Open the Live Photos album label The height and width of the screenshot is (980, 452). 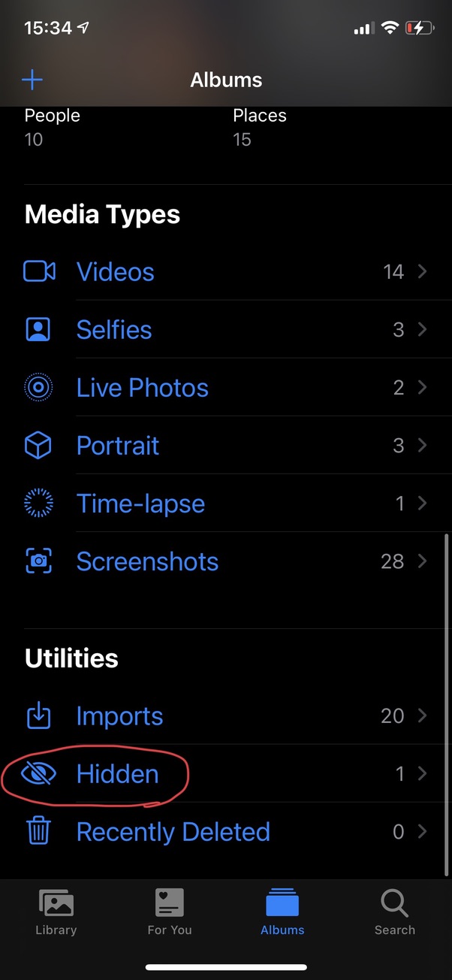coord(143,388)
